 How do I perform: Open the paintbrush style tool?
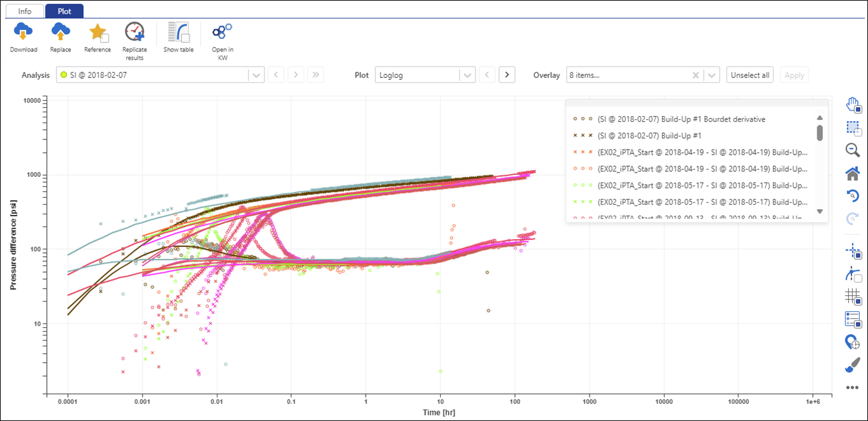(853, 365)
